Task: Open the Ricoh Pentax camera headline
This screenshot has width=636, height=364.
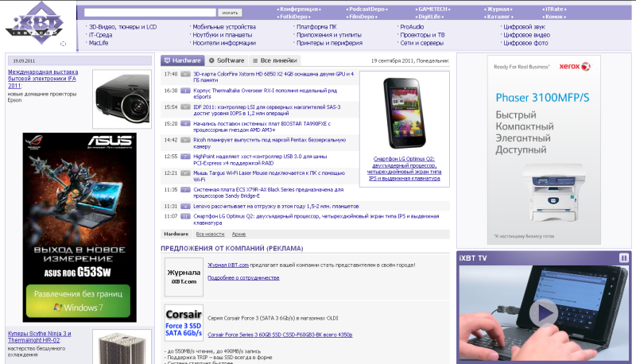Action: (270, 143)
